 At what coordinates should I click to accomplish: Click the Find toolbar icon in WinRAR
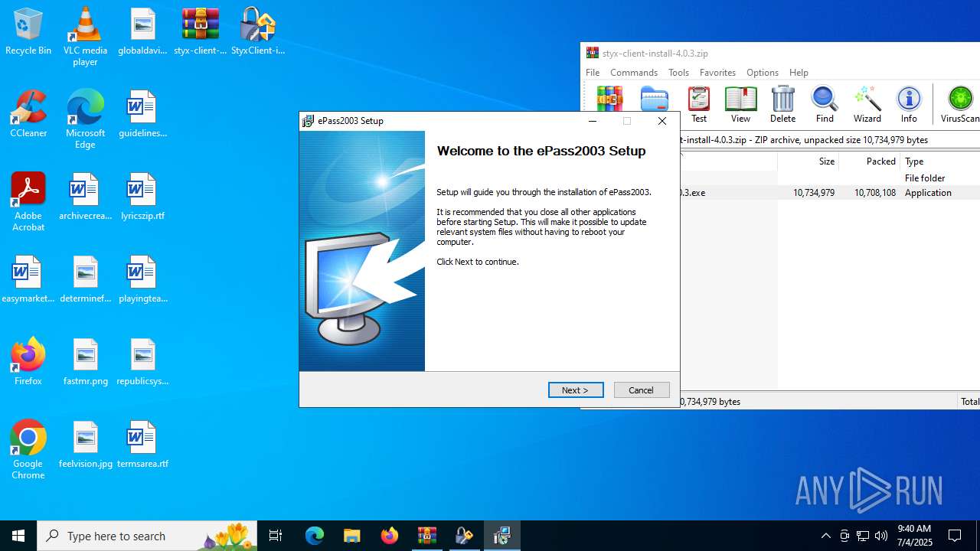pos(825,104)
